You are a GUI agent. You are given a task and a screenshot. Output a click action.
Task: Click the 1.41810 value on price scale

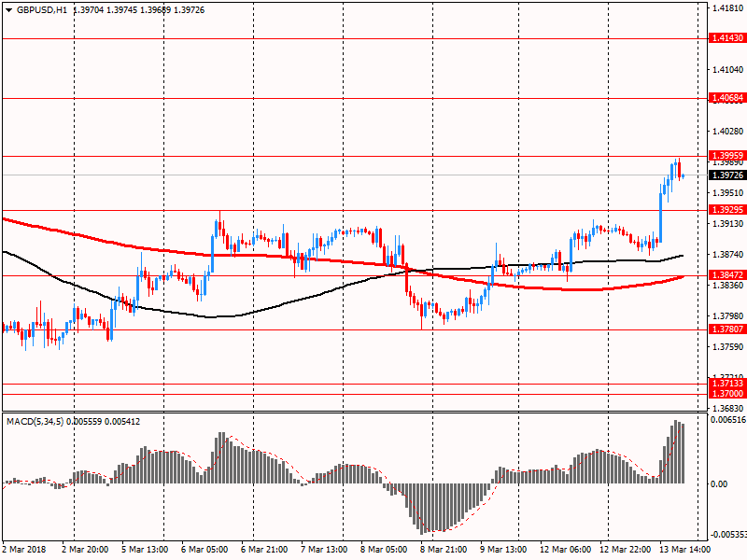pos(726,8)
